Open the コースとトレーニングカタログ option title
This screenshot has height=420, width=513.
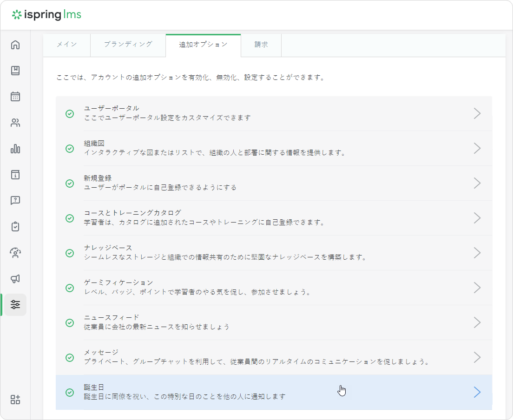coord(132,213)
